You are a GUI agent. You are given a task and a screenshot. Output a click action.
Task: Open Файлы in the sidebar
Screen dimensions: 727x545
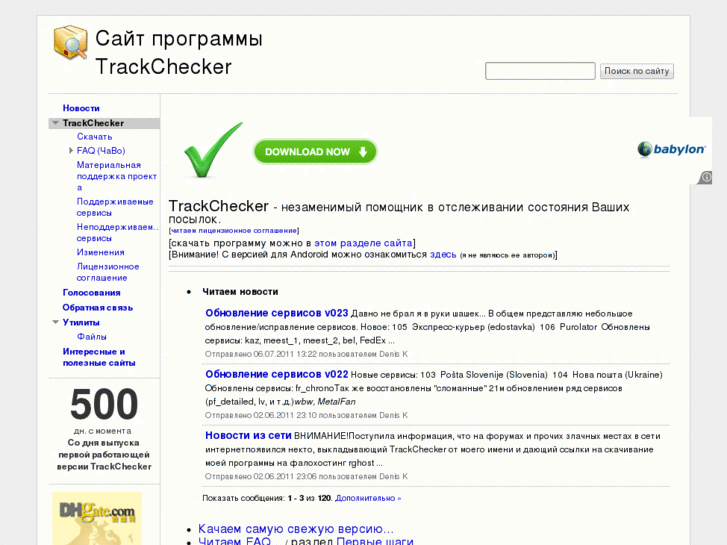92,336
